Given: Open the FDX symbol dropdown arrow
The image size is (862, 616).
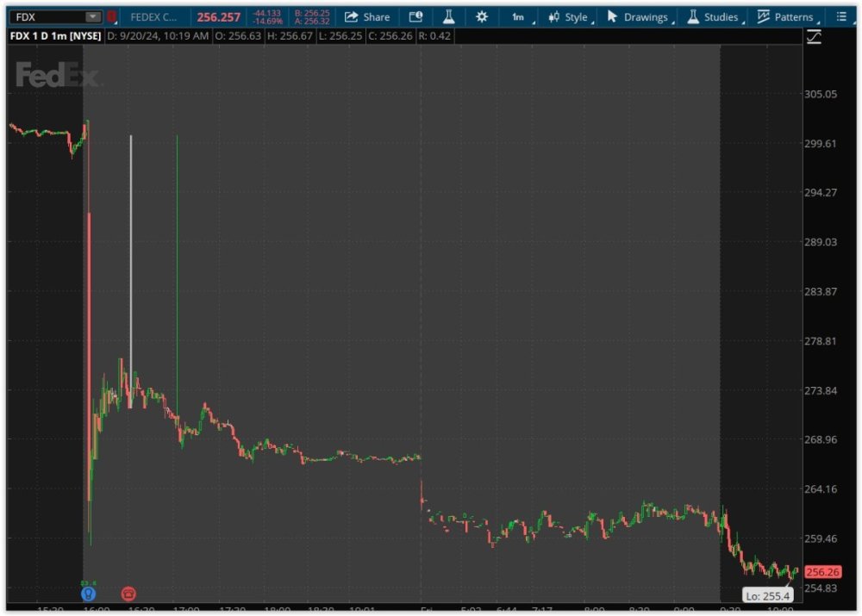Looking at the screenshot, I should 92,16.
